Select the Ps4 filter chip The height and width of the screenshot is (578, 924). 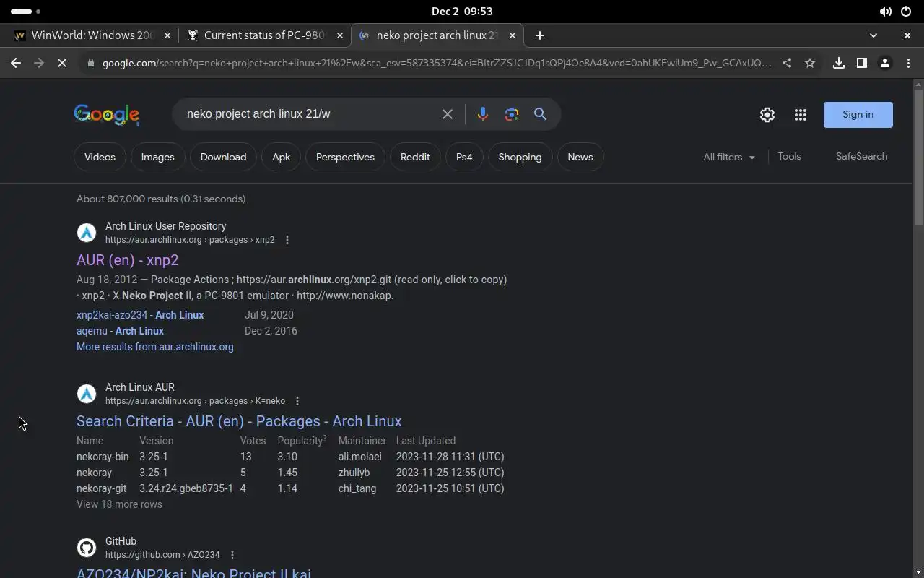click(x=464, y=157)
